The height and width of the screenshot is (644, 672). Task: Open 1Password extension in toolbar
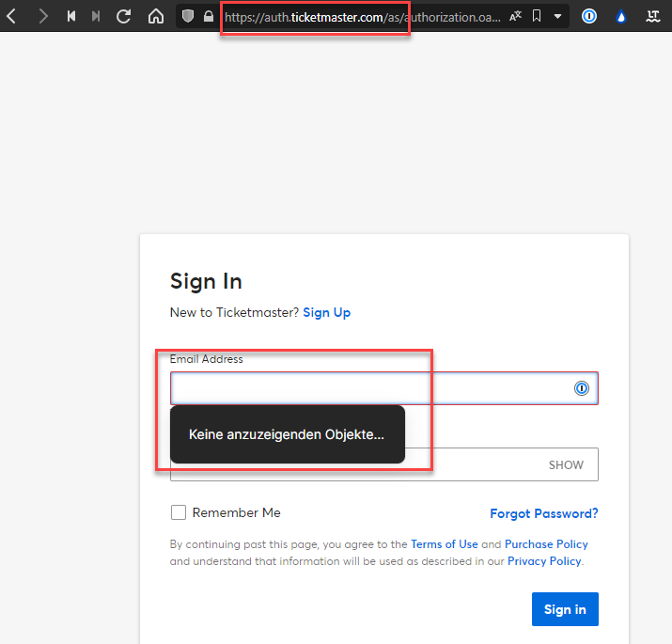tap(589, 16)
